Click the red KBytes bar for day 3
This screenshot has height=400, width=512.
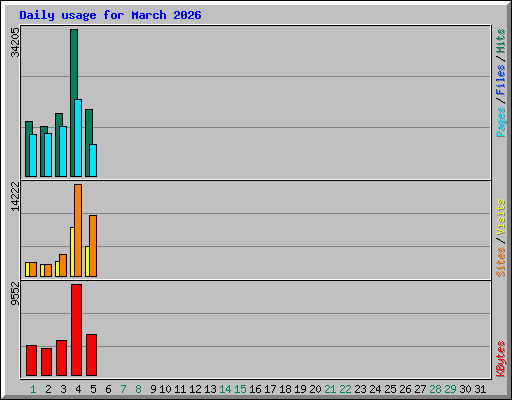[x=61, y=358]
